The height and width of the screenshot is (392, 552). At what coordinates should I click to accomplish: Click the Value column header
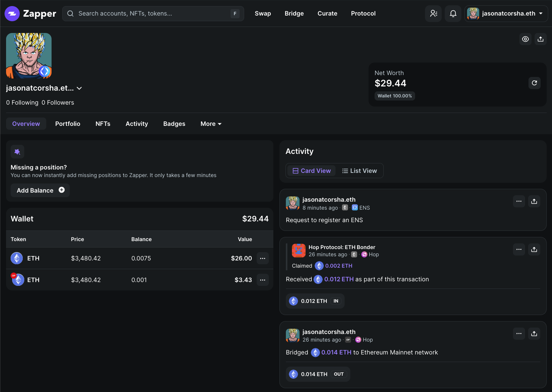245,239
